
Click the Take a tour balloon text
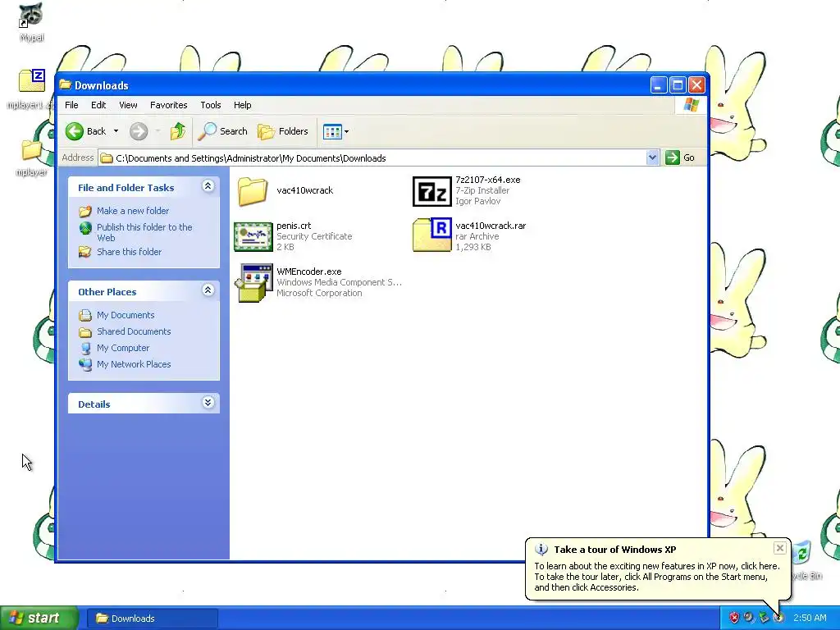(657, 577)
